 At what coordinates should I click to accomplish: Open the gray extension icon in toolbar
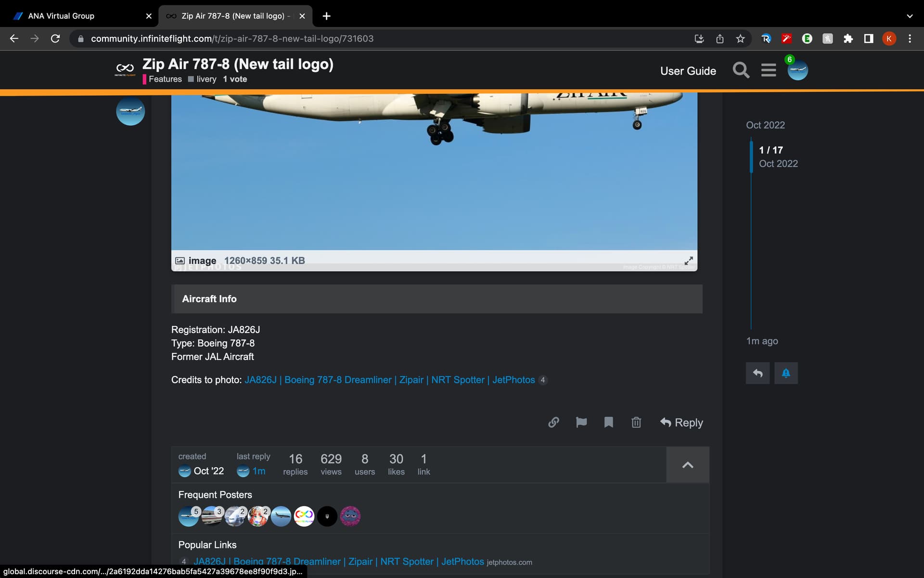point(827,39)
